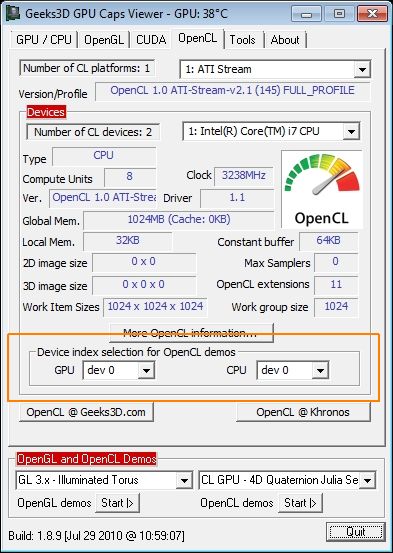Click the Local Mem. value 32KB

[x=128, y=241]
